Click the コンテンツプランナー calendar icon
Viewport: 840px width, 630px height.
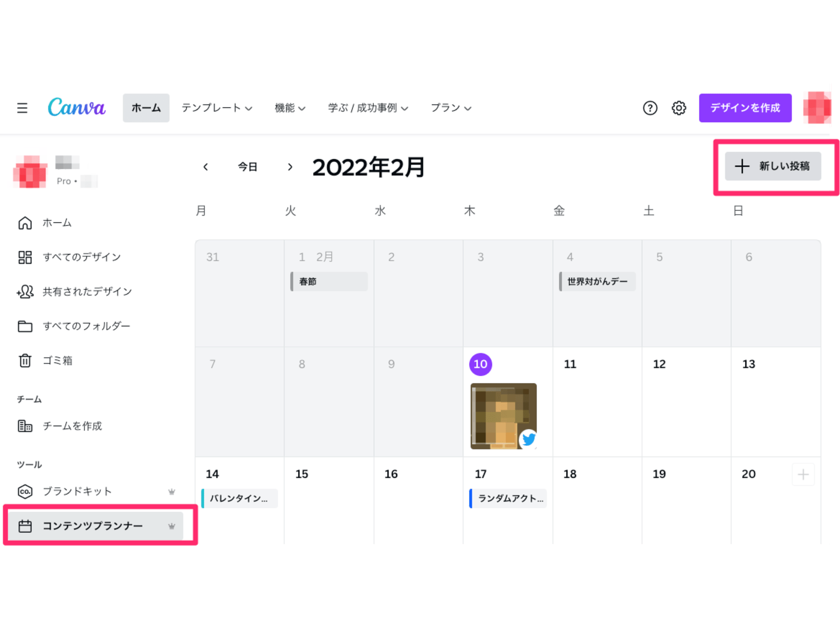click(25, 526)
